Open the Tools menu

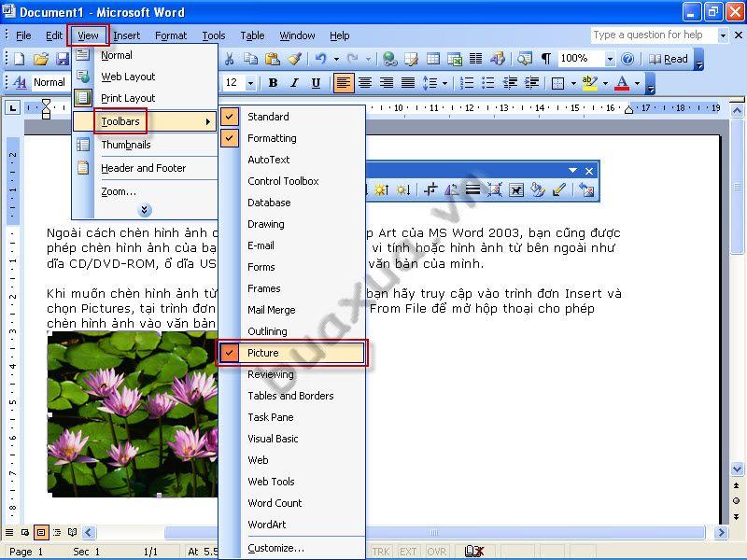tap(214, 35)
